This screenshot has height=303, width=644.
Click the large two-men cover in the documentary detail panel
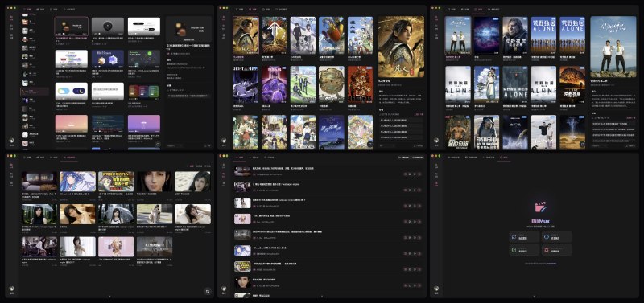point(613,47)
